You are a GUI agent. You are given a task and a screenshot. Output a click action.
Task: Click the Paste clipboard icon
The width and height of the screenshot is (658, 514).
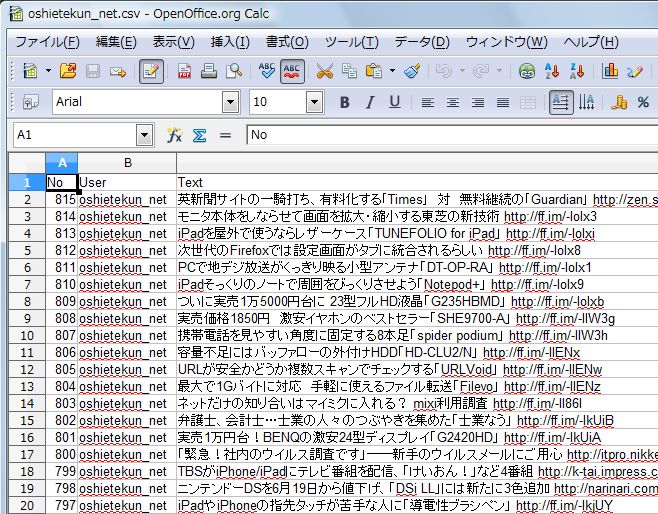[x=373, y=71]
